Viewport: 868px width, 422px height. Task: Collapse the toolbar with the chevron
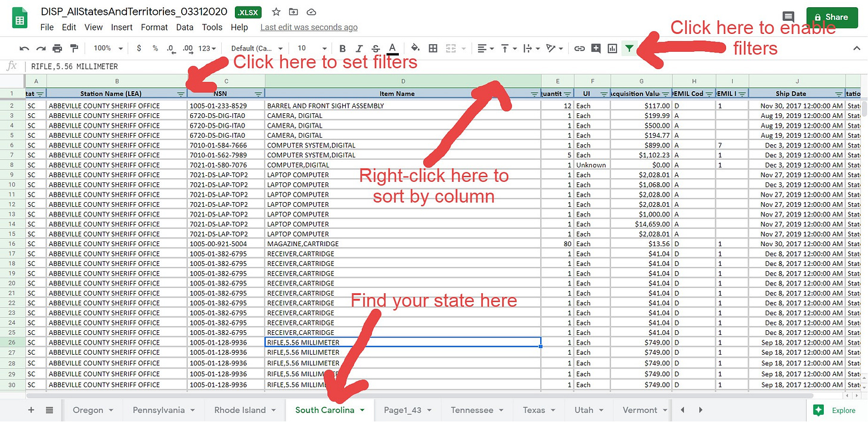857,48
